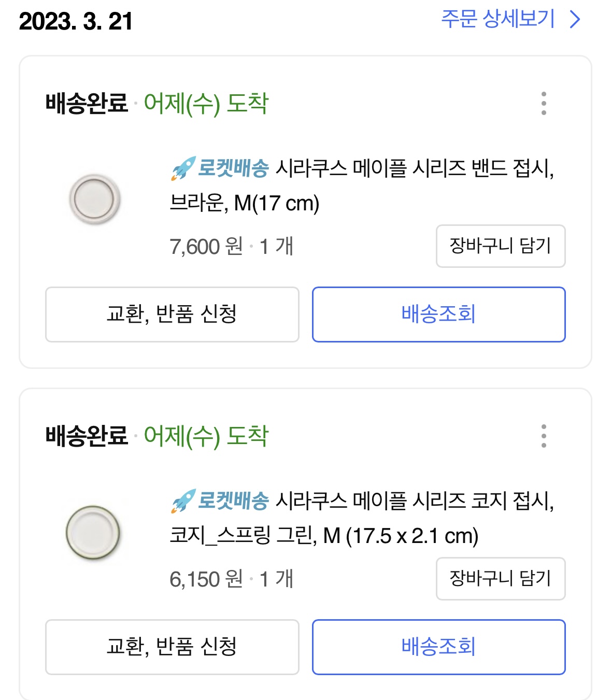Tap the 로켓배송 badge on the first order
The width and height of the screenshot is (611, 700).
[220, 168]
